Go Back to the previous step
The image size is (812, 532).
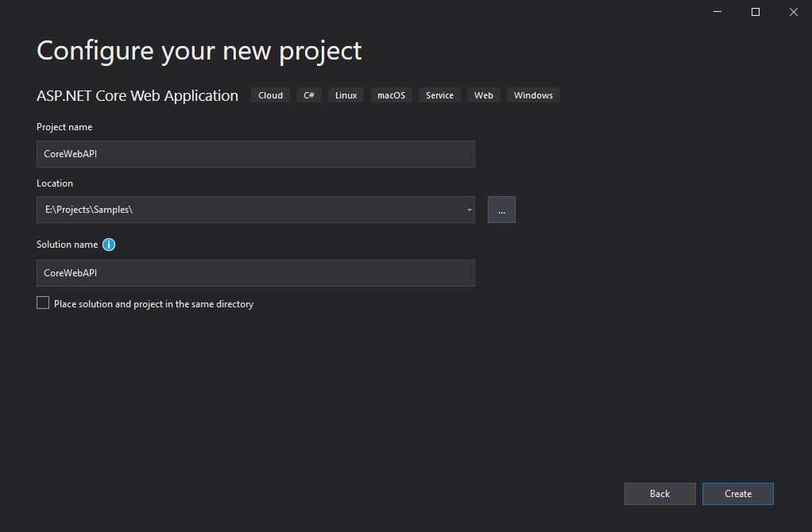click(x=659, y=494)
